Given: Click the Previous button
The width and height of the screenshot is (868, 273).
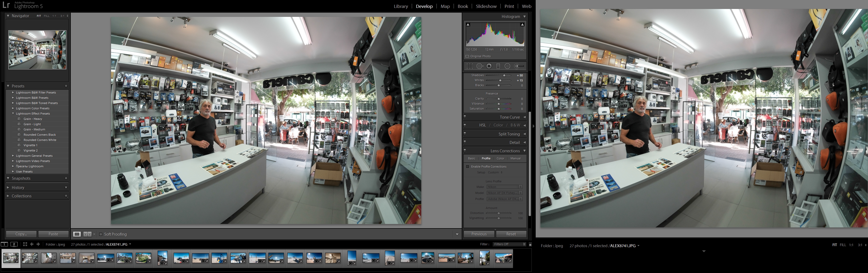Looking at the screenshot, I should click(479, 234).
